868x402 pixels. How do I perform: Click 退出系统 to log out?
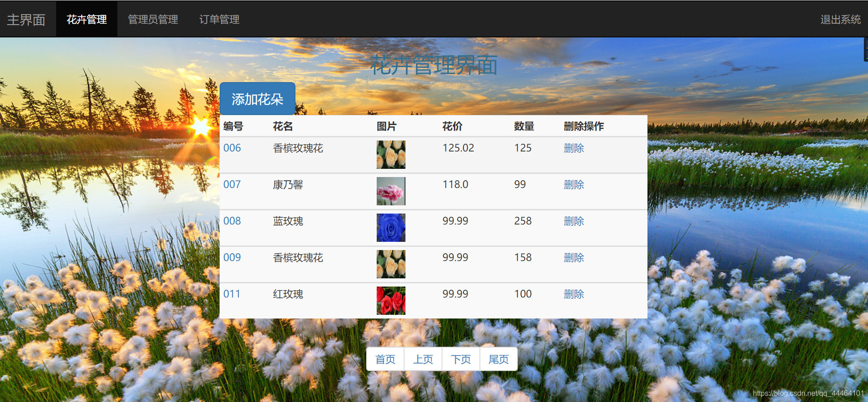click(x=840, y=19)
